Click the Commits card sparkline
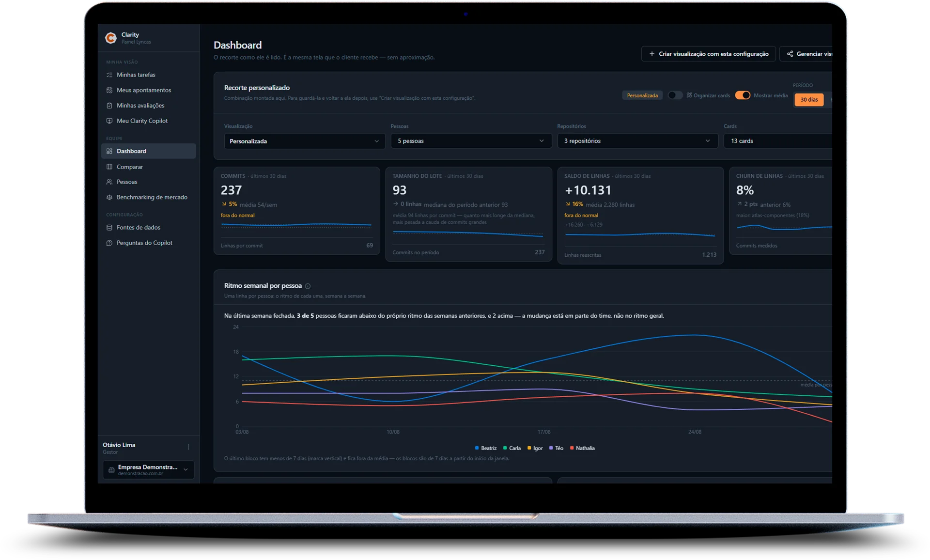 pos(296,225)
